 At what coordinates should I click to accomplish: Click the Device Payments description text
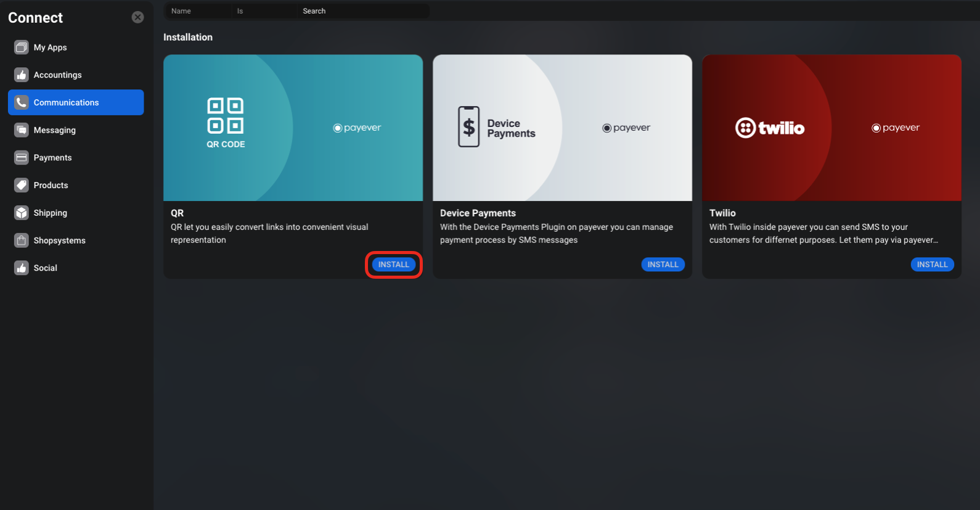pos(557,234)
